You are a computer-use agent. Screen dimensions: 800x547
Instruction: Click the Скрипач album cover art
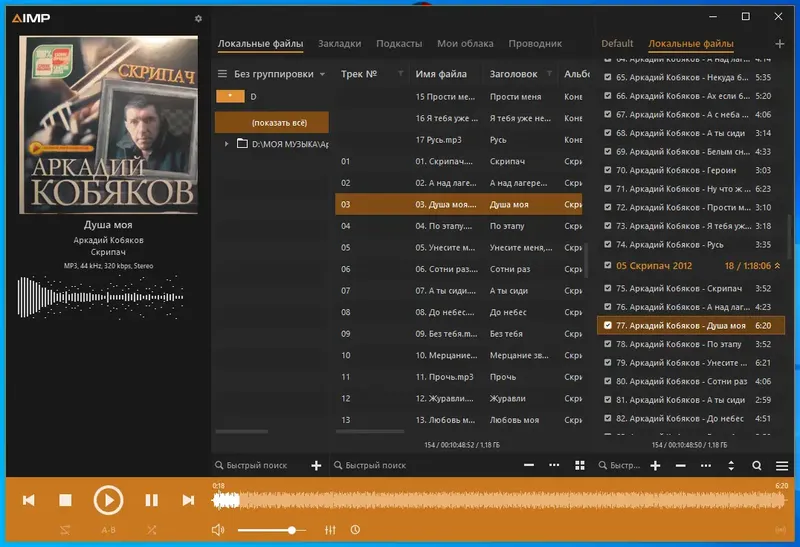pos(108,125)
